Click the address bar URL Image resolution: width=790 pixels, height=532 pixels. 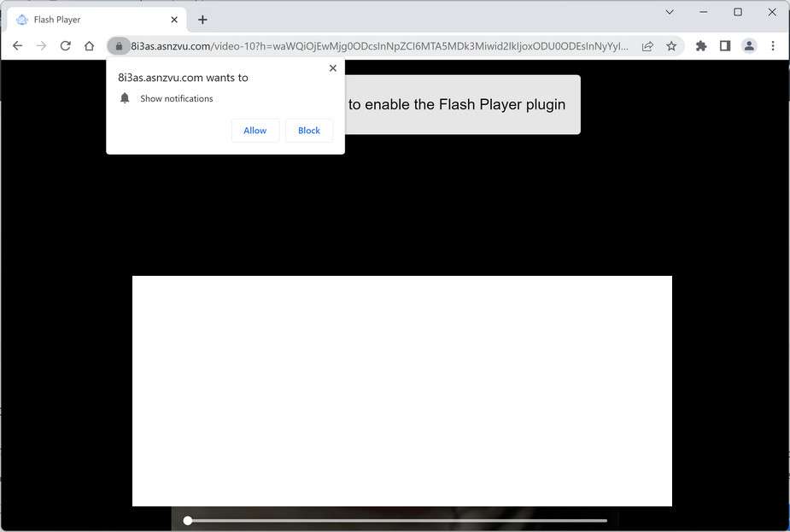(x=379, y=46)
